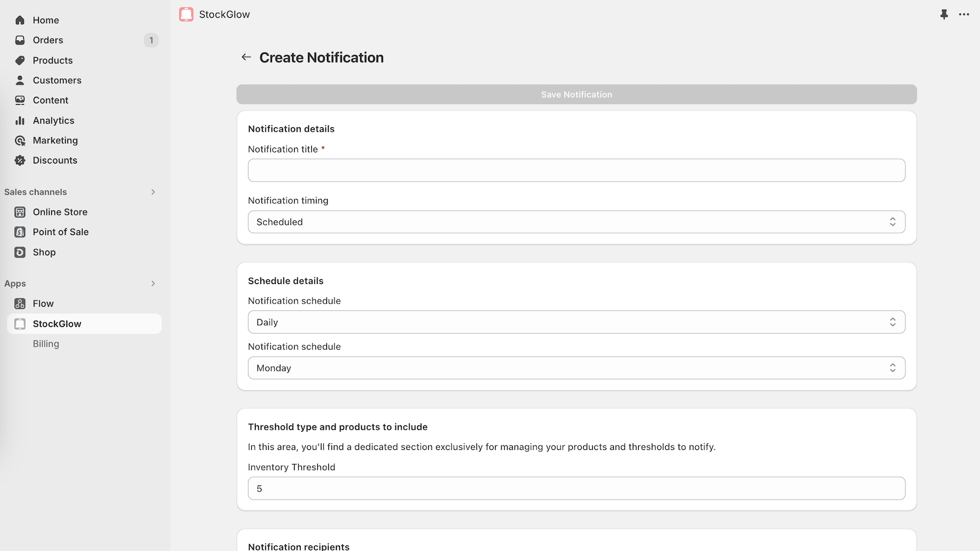Viewport: 980px width, 551px height.
Task: Open the Marketing megaphone icon
Action: (20, 140)
